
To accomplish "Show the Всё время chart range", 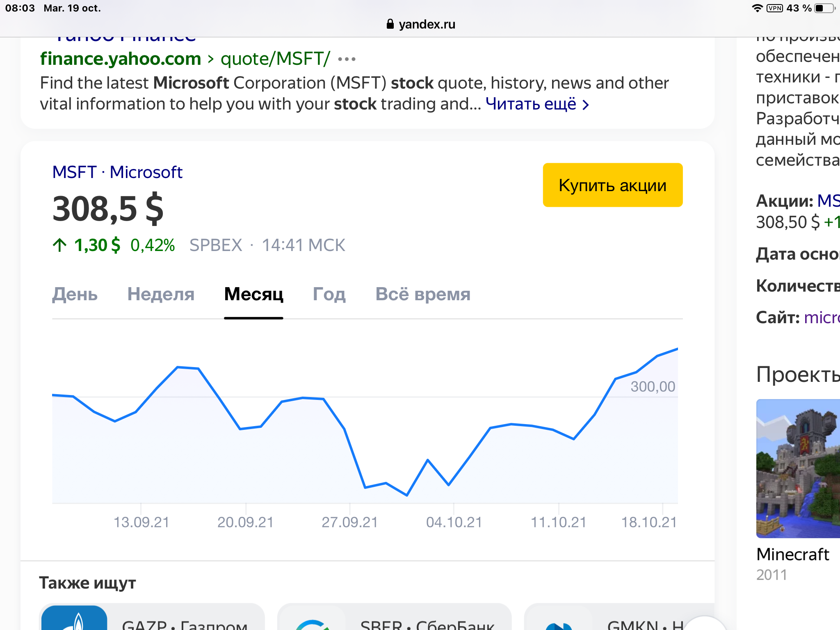I will coord(423,294).
